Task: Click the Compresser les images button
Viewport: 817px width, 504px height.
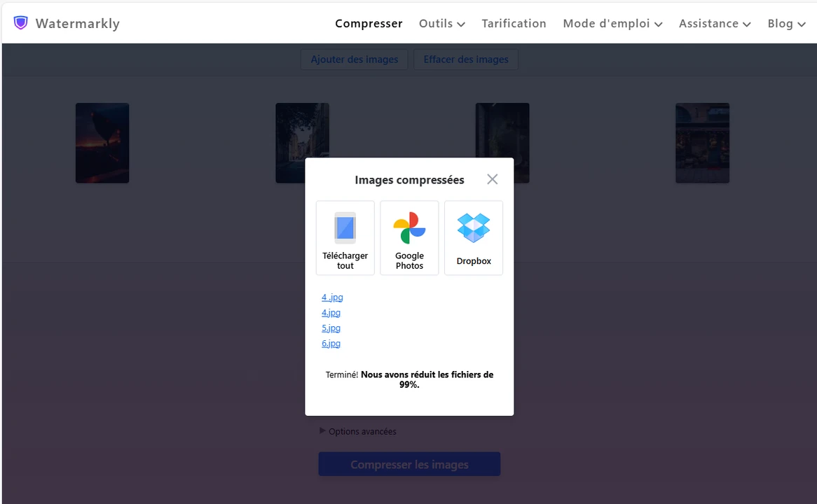Action: click(409, 464)
